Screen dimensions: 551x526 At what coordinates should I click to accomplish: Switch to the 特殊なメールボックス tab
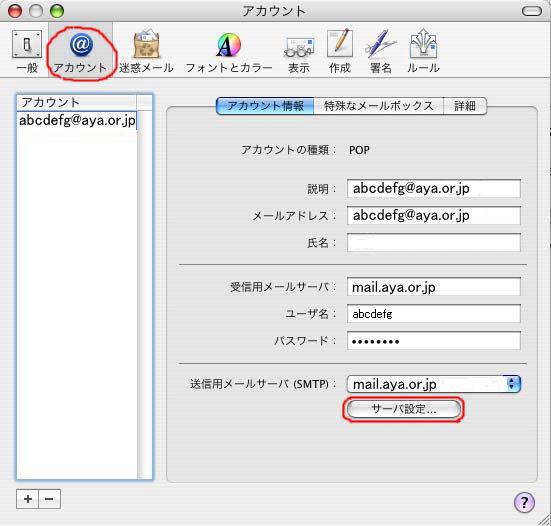pos(378,106)
